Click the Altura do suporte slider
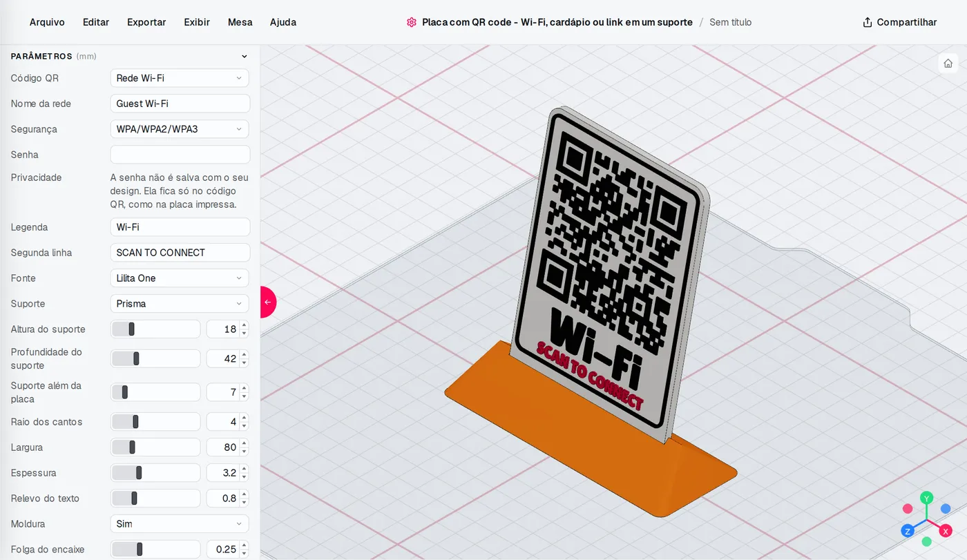Screen dimensions: 967x560 (155, 329)
